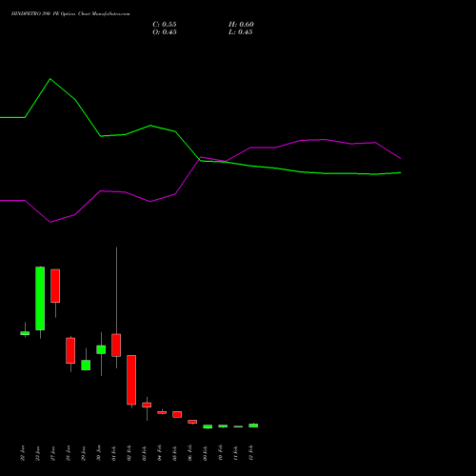Click the open value O: 0.45
The height and width of the screenshot is (476, 476).
(x=165, y=32)
